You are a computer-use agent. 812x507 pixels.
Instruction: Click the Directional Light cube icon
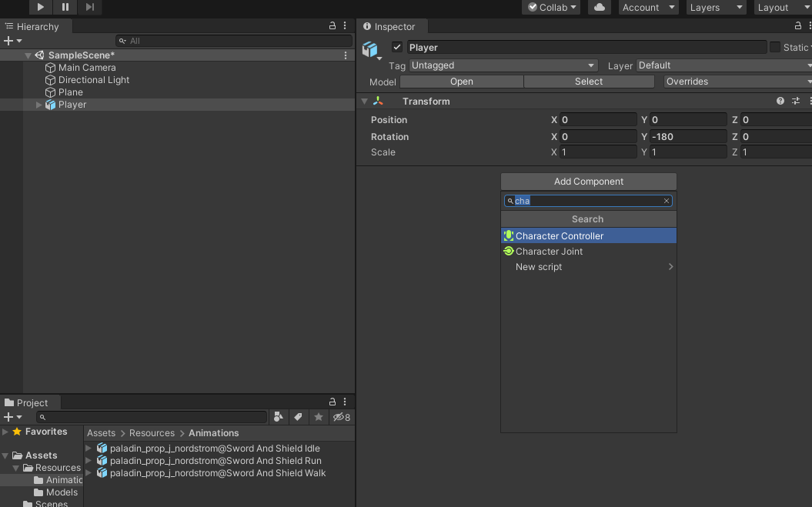[x=50, y=80]
